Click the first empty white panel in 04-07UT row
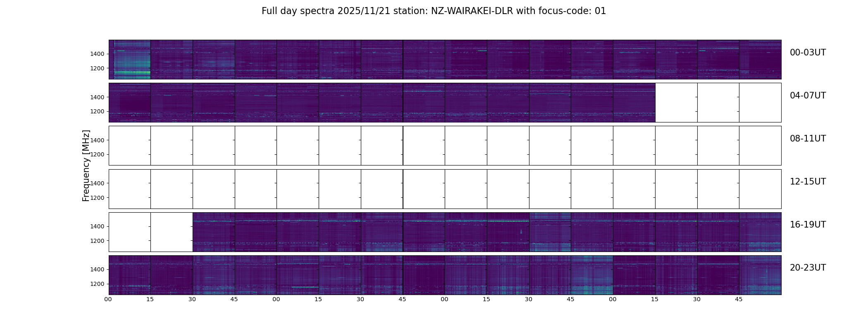 point(676,103)
